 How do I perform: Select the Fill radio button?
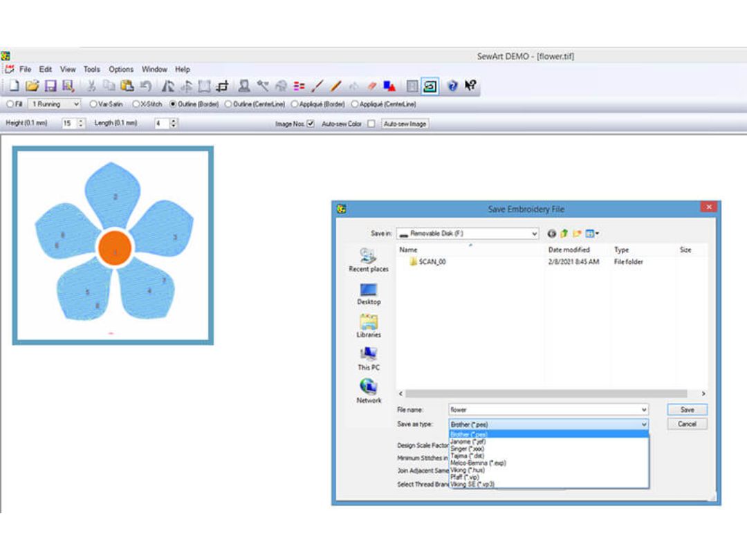pos(10,104)
